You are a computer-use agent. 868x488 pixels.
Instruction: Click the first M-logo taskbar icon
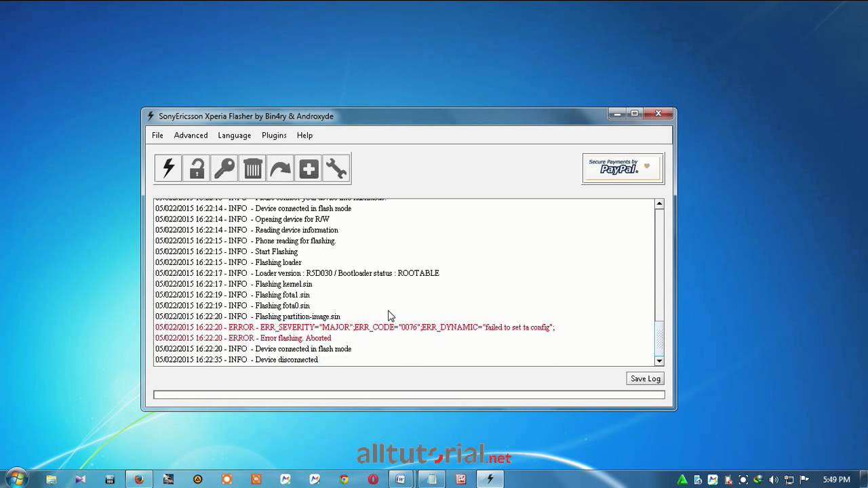click(285, 479)
